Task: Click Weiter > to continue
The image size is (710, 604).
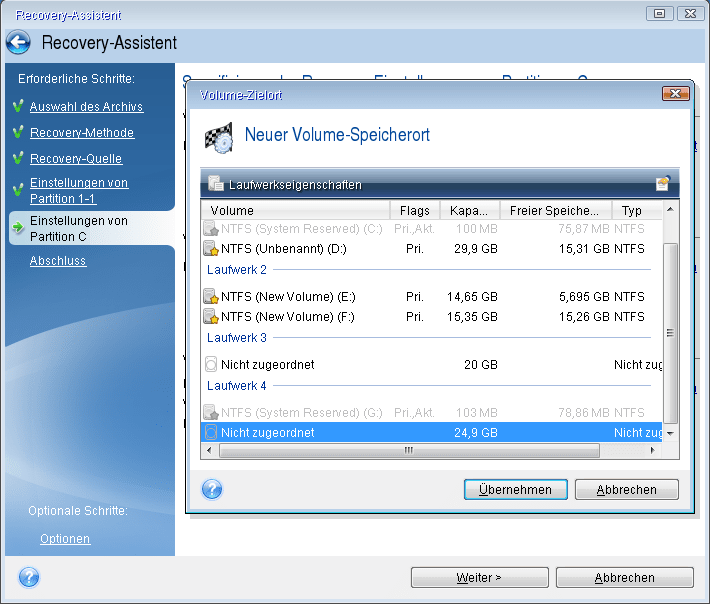Action: (478, 578)
